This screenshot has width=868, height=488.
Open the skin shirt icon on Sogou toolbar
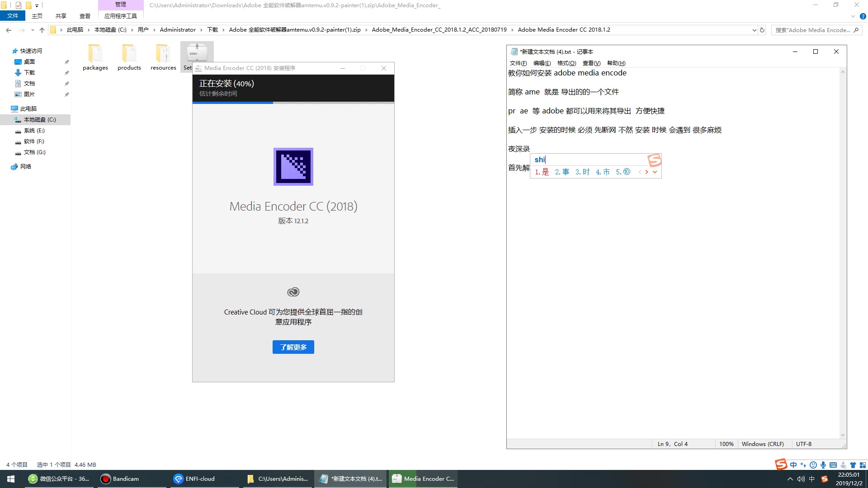(x=853, y=465)
